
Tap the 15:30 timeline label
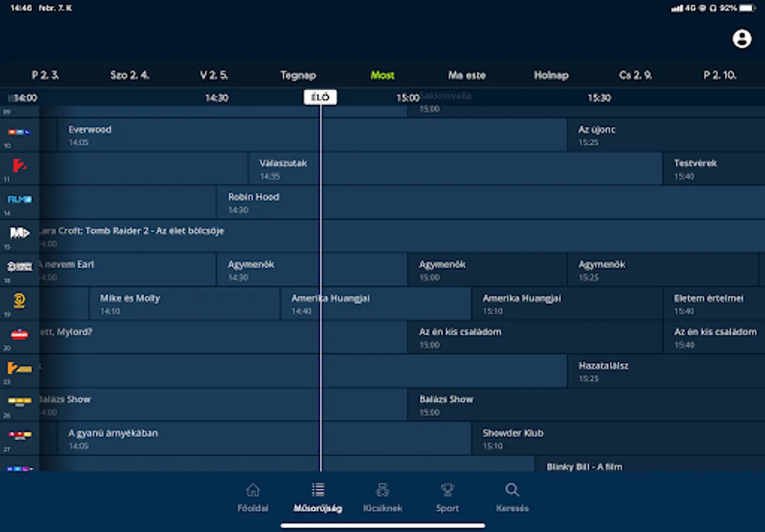click(x=599, y=98)
